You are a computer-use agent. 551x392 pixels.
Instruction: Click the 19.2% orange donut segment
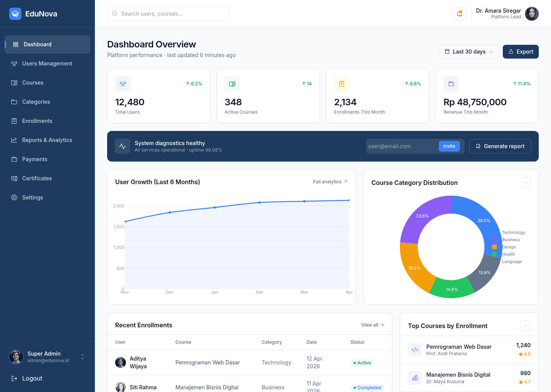point(414,268)
